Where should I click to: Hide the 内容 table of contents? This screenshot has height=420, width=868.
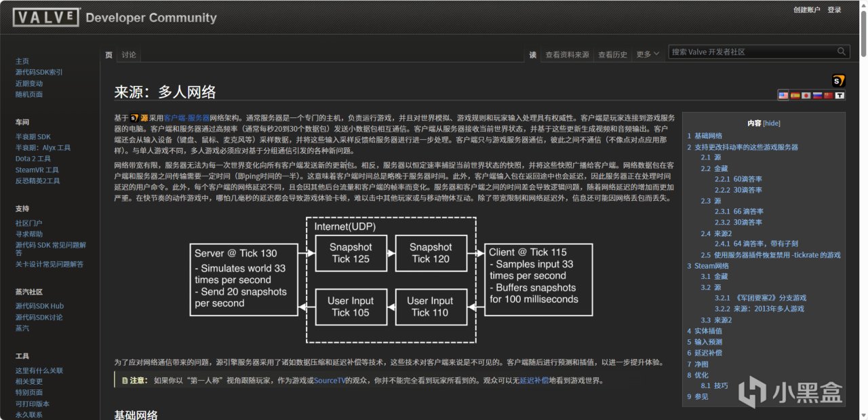(x=771, y=123)
